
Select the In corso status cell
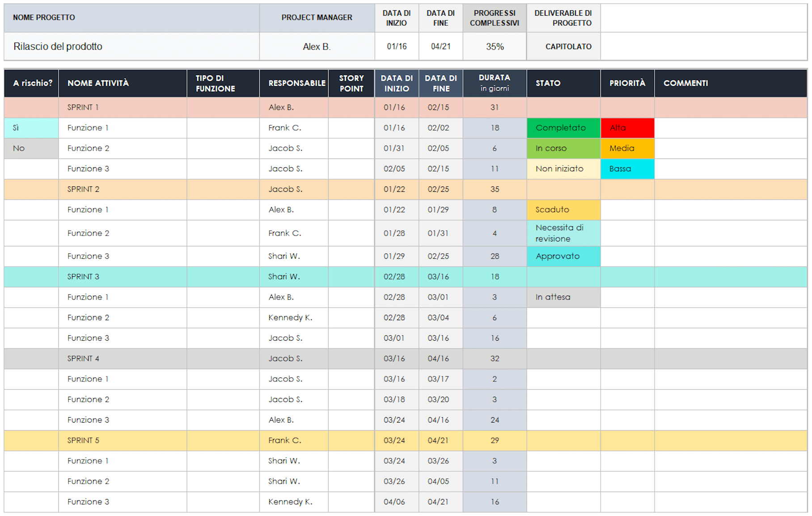click(x=563, y=148)
